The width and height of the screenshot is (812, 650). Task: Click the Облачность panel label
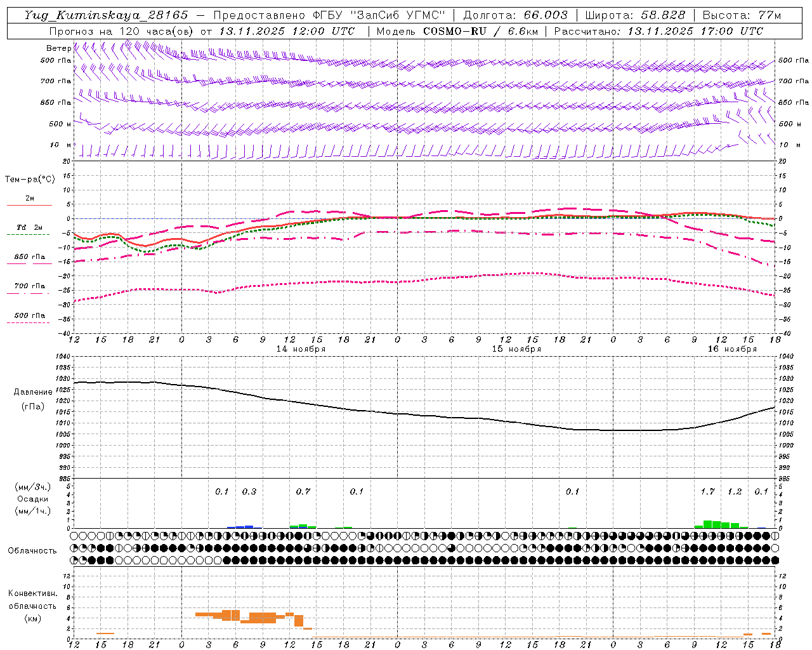32,550
